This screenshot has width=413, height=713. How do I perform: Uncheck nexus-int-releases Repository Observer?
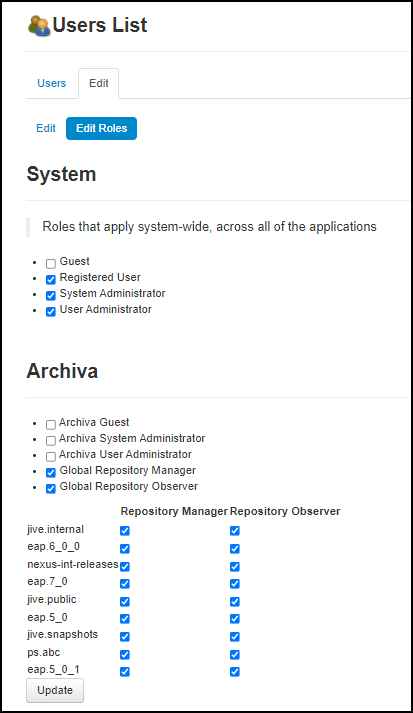tap(235, 566)
